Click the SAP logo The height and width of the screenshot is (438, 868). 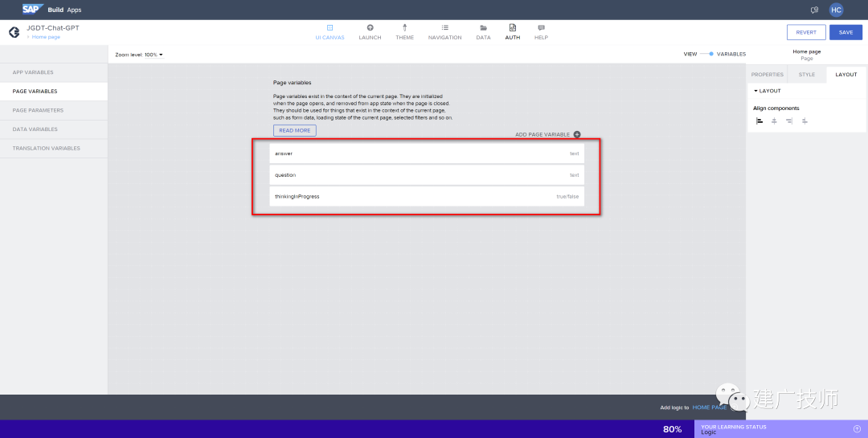click(33, 10)
